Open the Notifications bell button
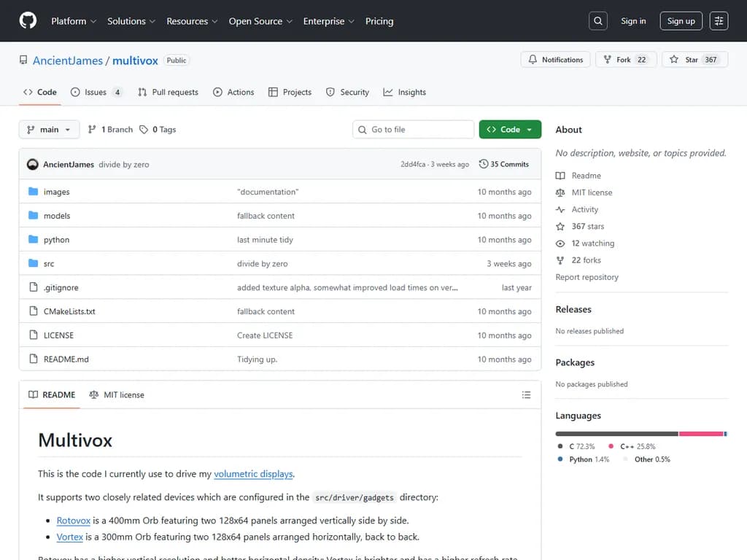 (555, 60)
